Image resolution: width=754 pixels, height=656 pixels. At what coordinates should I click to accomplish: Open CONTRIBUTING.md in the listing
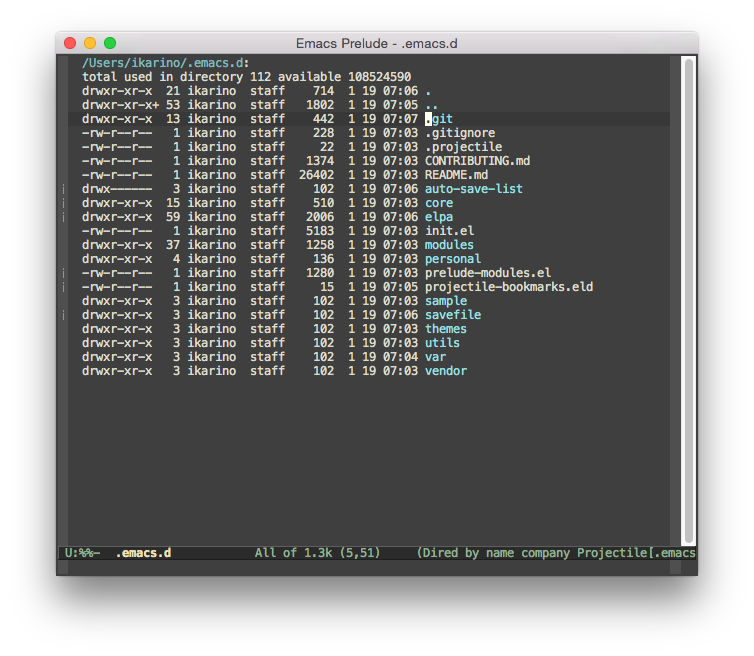[x=477, y=161]
